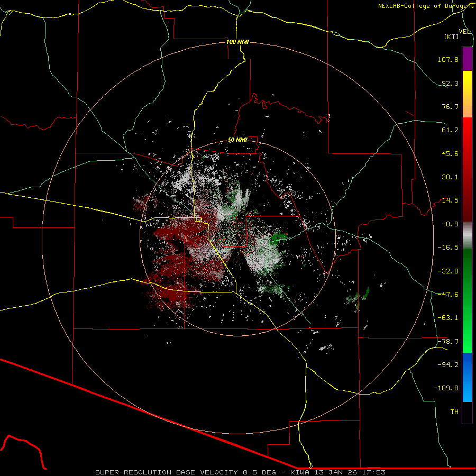476x476 pixels.
Task: Click the yellow-orange segment of the color bar
Action: (467, 94)
